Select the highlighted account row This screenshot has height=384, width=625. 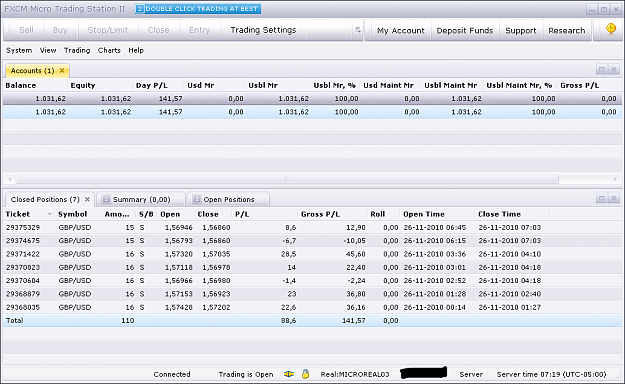(312, 112)
